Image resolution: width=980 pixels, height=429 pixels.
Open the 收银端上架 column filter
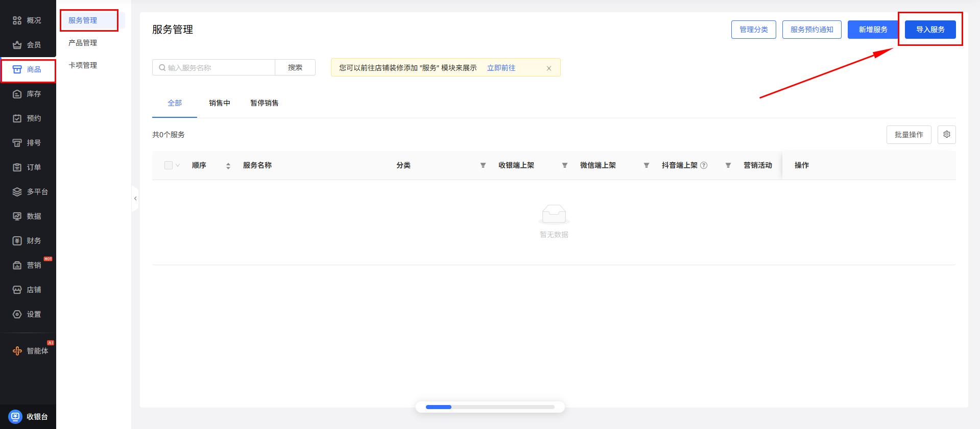pyautogui.click(x=564, y=165)
